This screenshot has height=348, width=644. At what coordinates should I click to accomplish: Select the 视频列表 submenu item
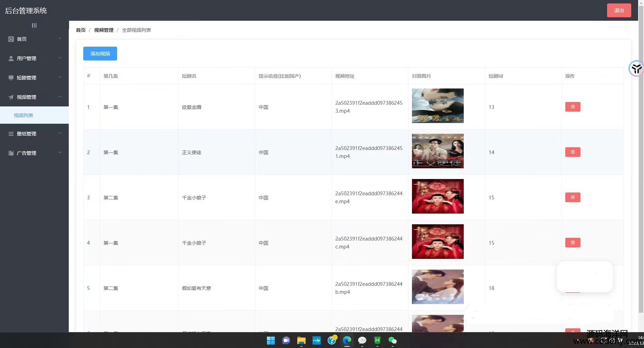[x=34, y=115]
